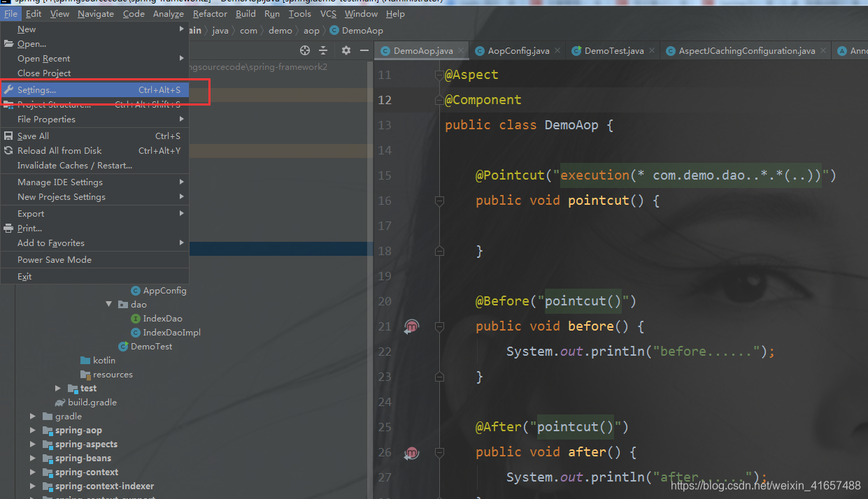The width and height of the screenshot is (868, 499).
Task: Expand the spring-aop module arrow
Action: pos(33,431)
